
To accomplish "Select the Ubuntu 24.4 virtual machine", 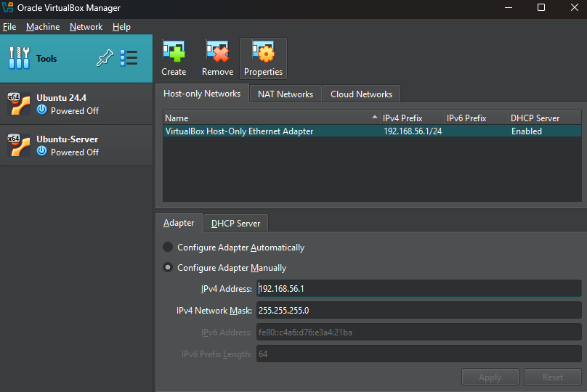I will point(76,104).
